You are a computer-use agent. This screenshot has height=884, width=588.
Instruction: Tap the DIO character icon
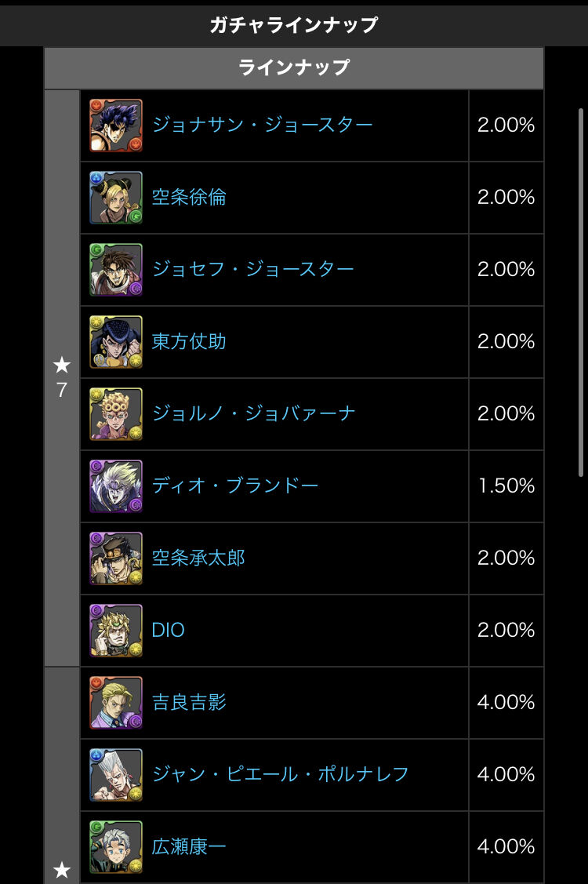[116, 631]
